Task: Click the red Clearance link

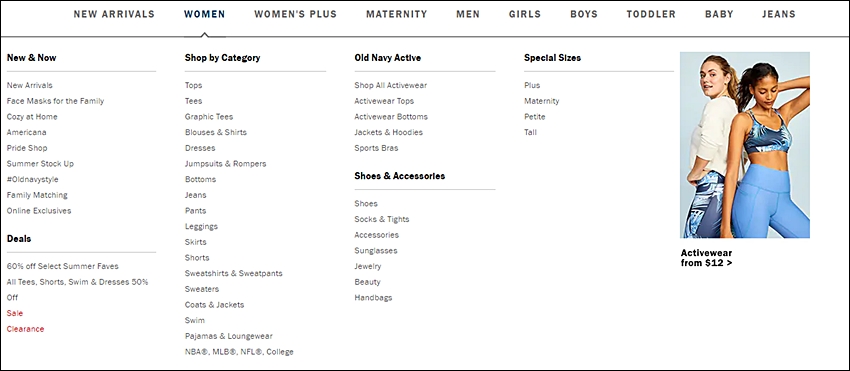Action: pyautogui.click(x=25, y=329)
